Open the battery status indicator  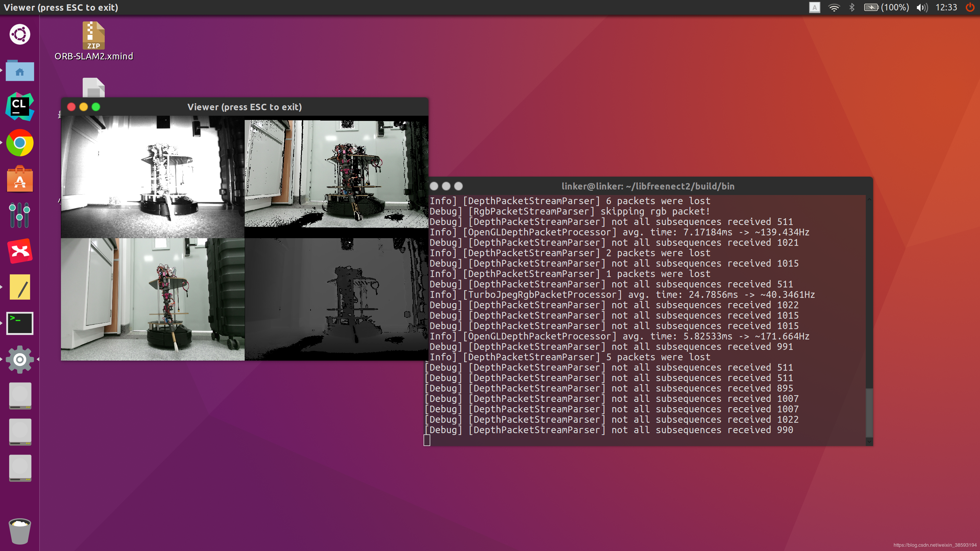[x=886, y=7]
